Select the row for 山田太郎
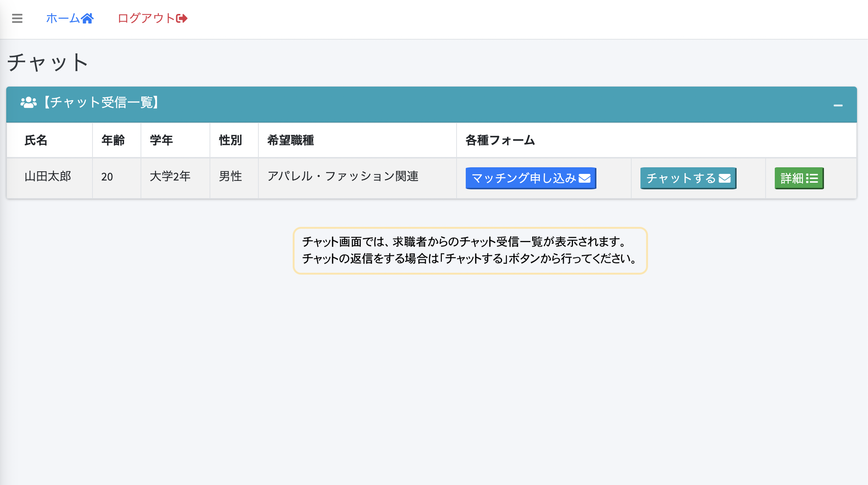 coord(48,176)
